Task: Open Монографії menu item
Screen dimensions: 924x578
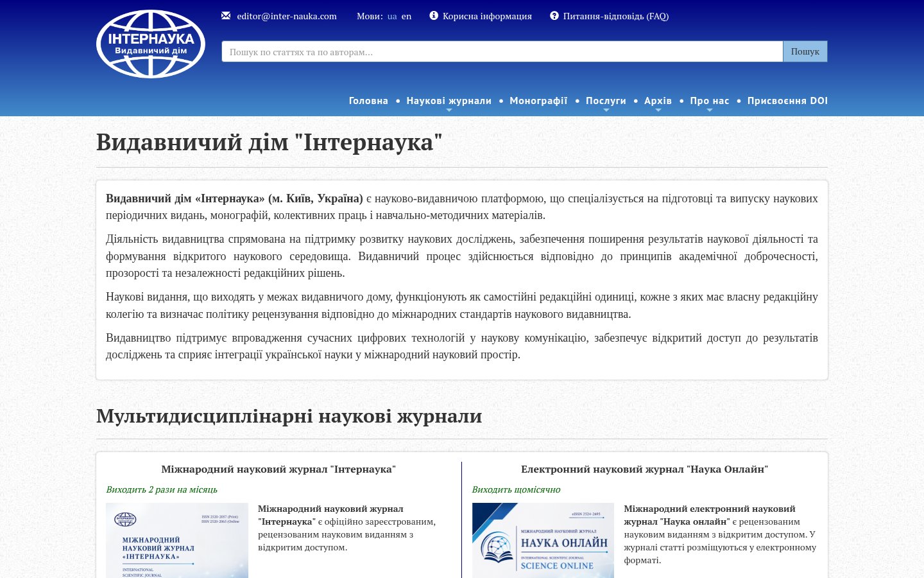Action: tap(538, 101)
